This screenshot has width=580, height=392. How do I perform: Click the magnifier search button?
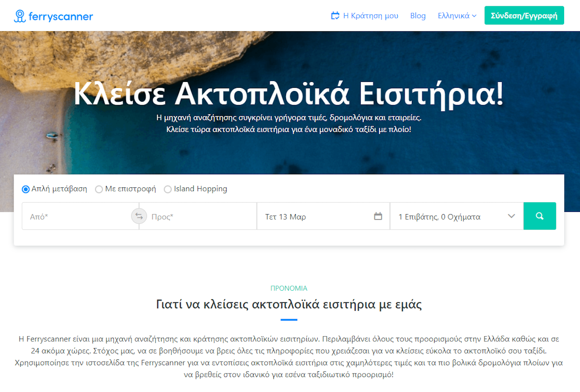[x=539, y=216]
